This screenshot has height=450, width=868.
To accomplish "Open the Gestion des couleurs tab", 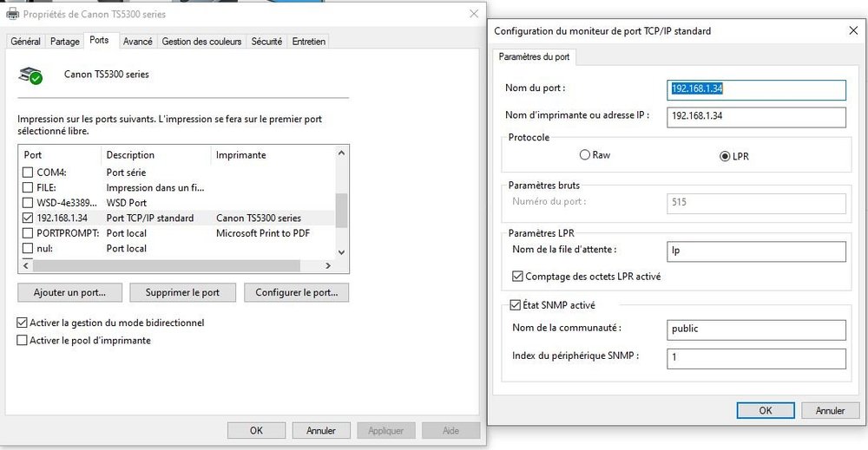I will click(x=202, y=41).
